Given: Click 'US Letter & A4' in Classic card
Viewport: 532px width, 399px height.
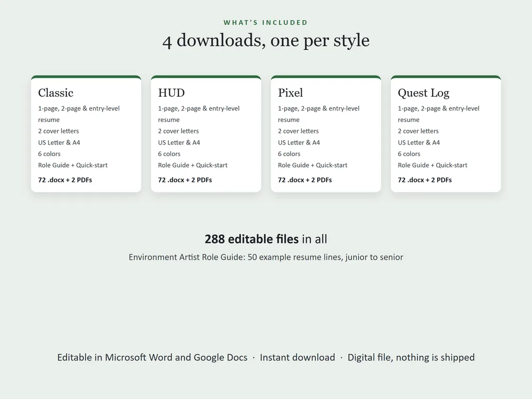Looking at the screenshot, I should coord(59,142).
